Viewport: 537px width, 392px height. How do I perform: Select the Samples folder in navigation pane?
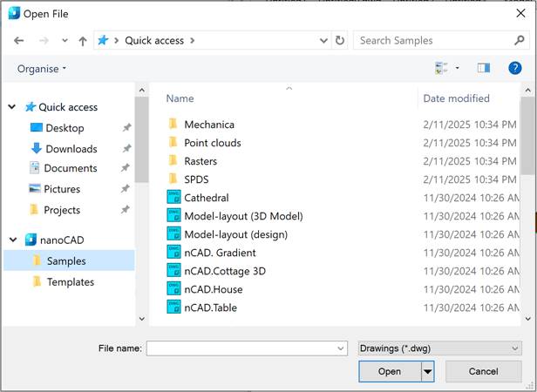(x=69, y=260)
